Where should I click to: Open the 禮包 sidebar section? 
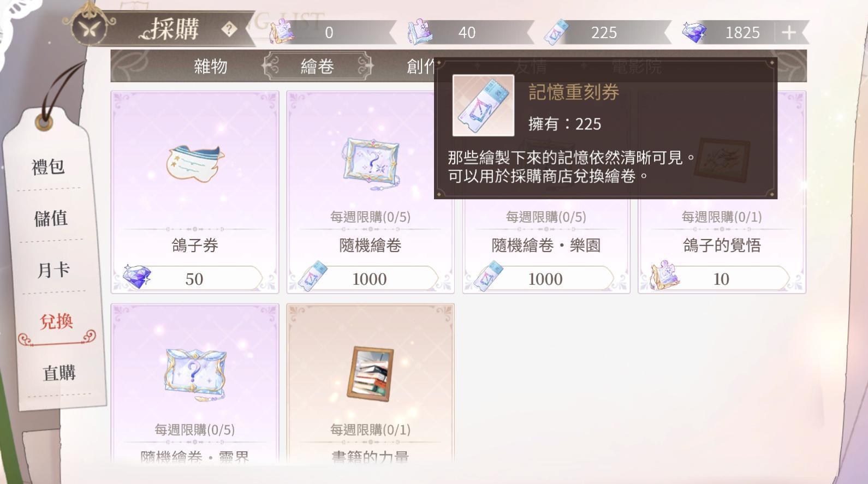click(48, 166)
